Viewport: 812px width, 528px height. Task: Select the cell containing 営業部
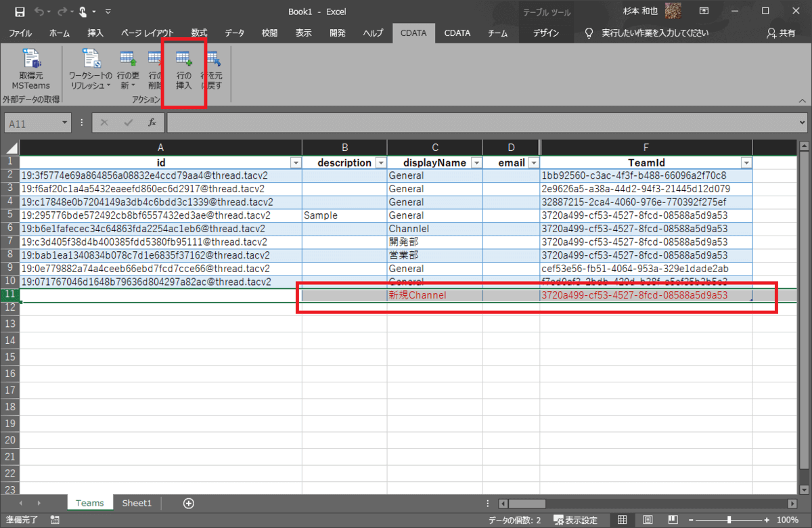click(434, 255)
